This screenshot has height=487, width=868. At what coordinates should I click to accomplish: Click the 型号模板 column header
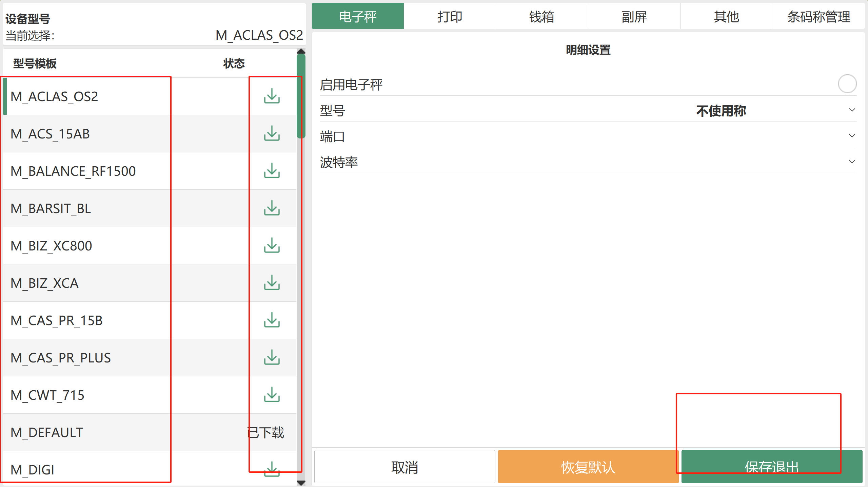pos(35,63)
